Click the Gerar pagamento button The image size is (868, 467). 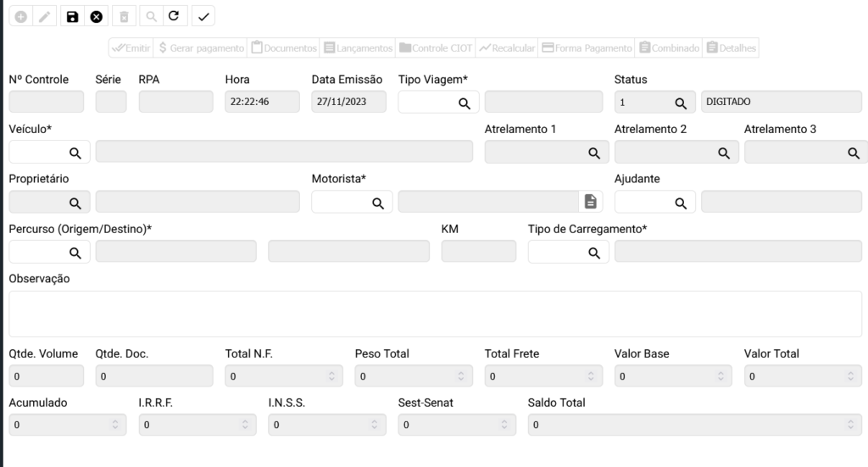(202, 48)
